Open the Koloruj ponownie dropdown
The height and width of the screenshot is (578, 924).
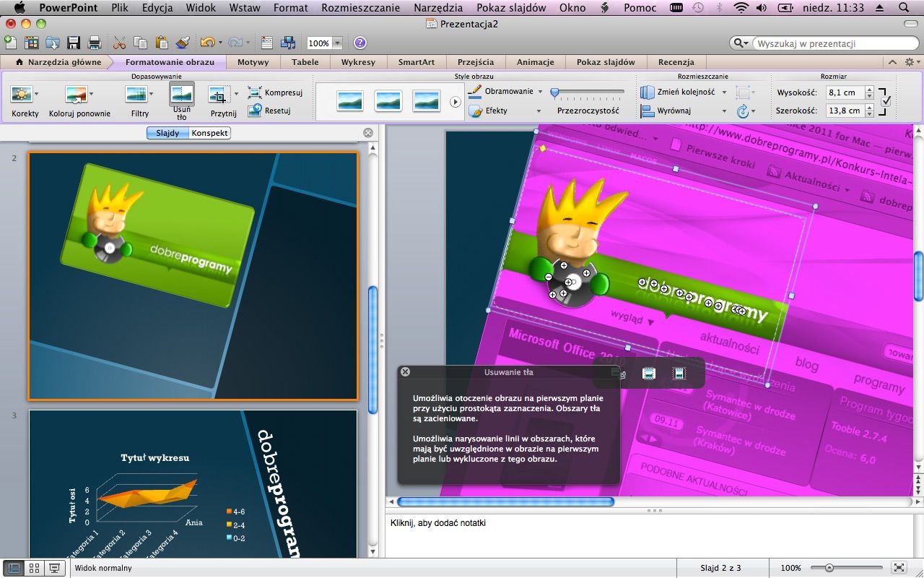tap(91, 94)
